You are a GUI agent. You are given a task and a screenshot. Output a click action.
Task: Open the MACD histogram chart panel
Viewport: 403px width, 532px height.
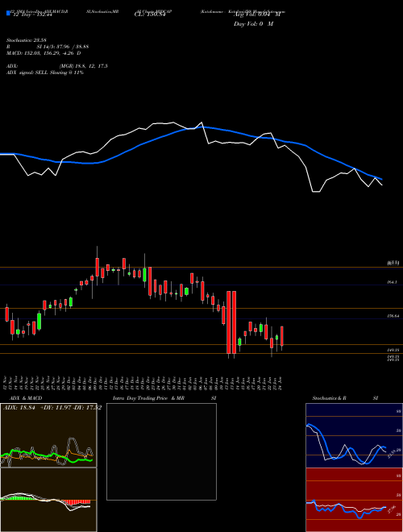48,500
